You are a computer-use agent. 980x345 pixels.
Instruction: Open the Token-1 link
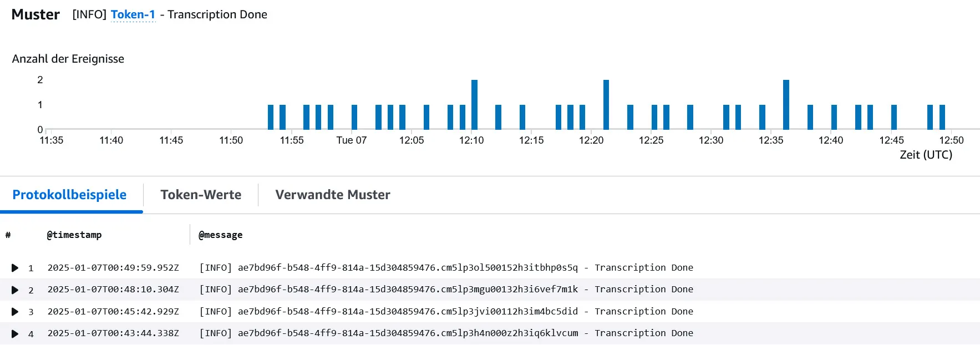[133, 14]
